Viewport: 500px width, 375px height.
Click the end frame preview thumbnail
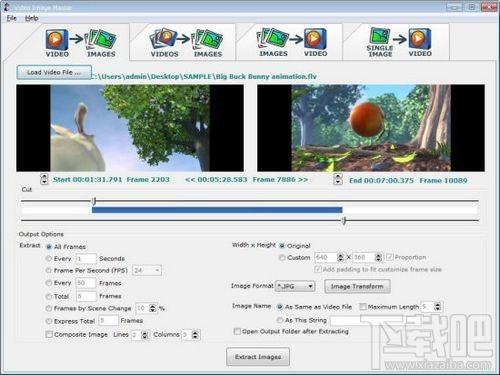[x=371, y=128]
